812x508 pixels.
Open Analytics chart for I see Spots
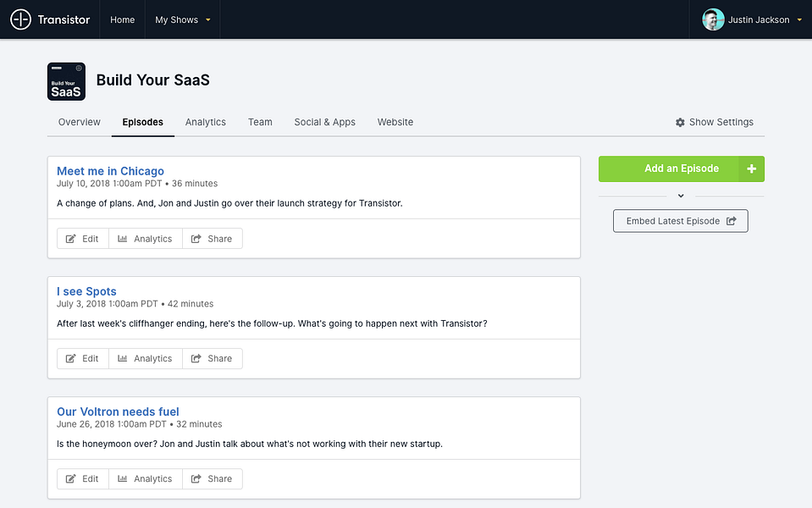[122, 358]
